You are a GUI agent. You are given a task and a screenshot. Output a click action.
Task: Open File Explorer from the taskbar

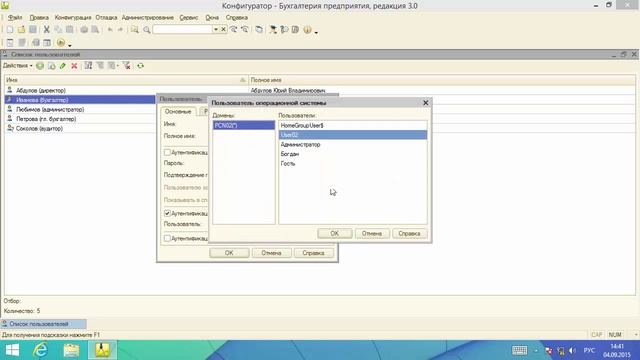[x=71, y=350]
